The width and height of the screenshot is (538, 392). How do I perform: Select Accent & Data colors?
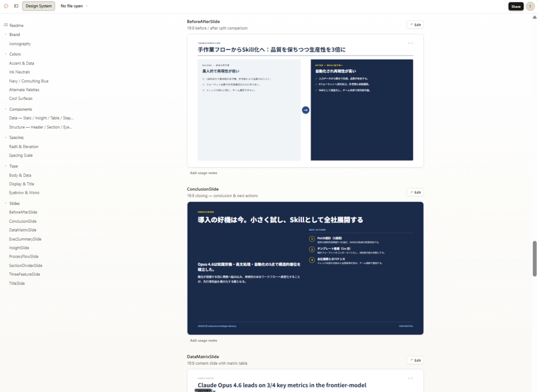coord(22,63)
